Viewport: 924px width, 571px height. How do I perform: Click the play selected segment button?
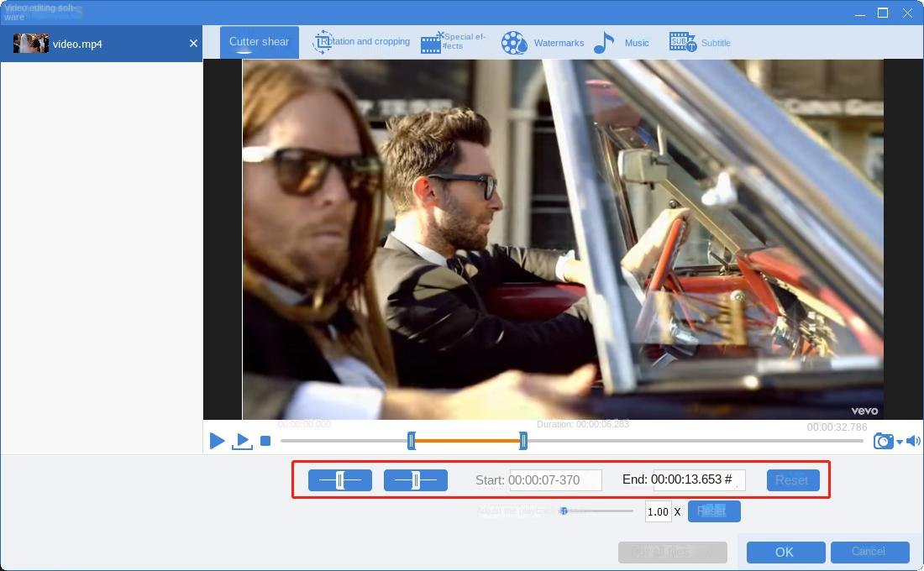pyautogui.click(x=242, y=441)
